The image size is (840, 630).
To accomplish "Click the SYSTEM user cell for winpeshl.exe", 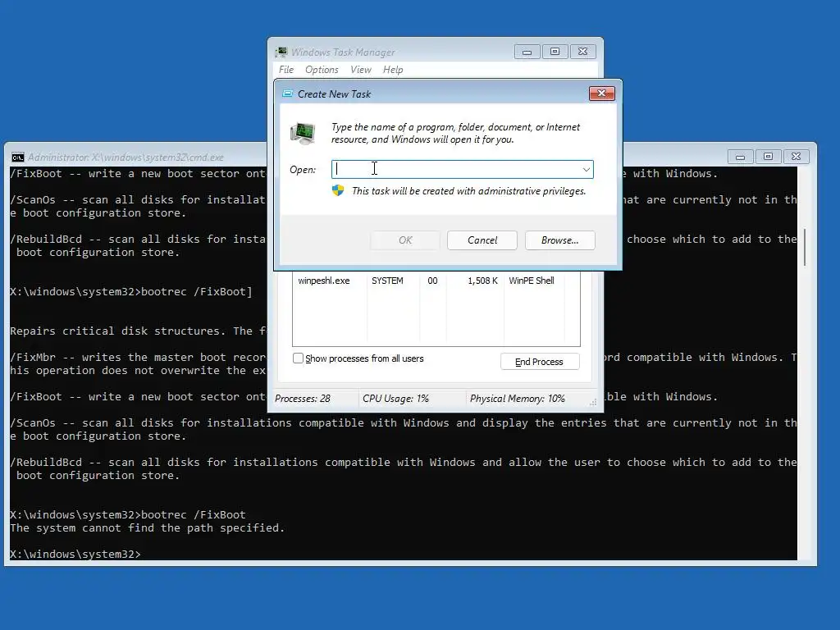I will pyautogui.click(x=387, y=281).
